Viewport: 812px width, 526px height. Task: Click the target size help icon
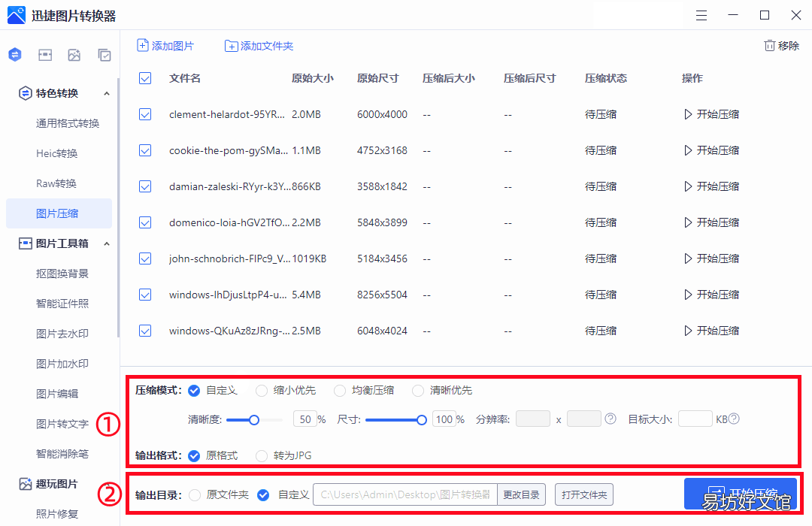coord(734,419)
